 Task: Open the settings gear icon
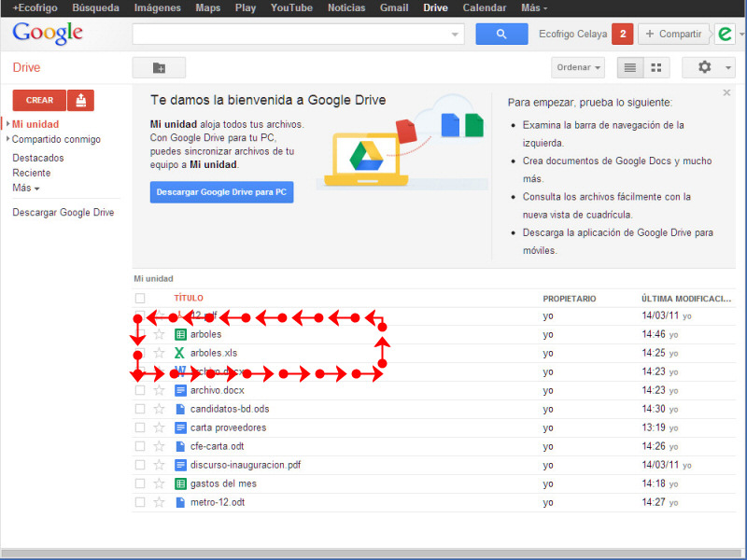[704, 67]
